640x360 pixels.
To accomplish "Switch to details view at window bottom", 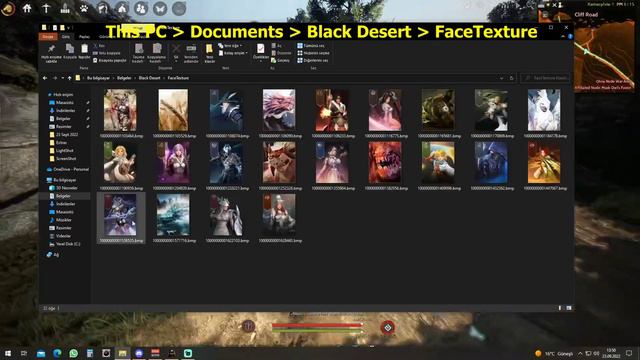I will coord(560,308).
